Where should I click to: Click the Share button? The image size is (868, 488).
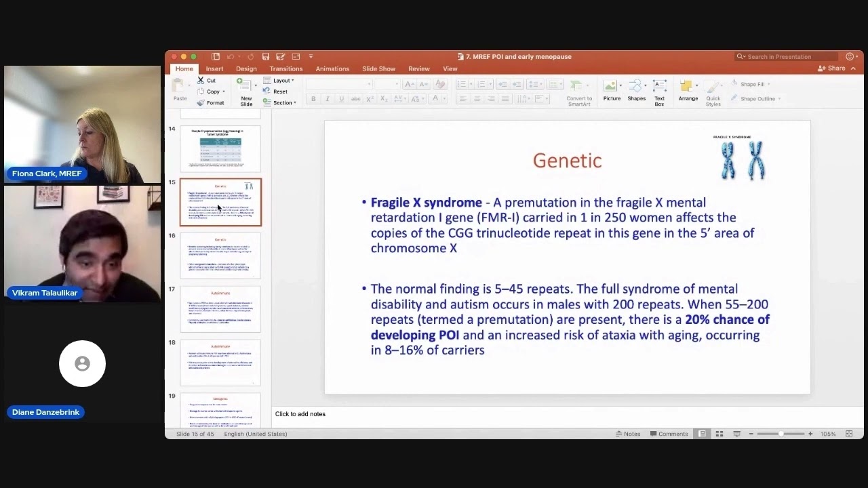pos(832,68)
